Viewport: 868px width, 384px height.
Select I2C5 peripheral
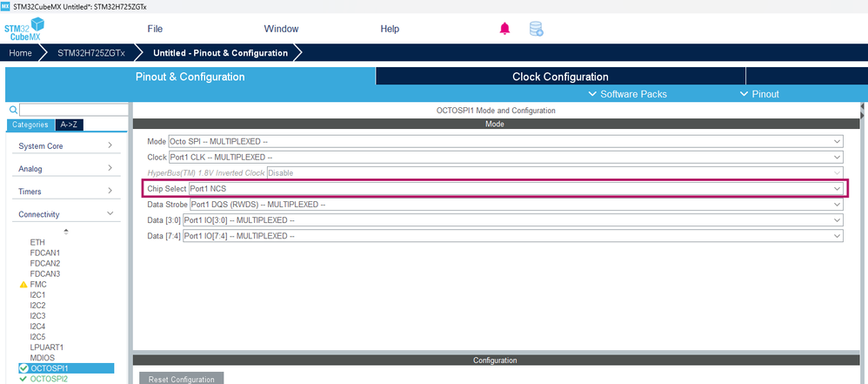coord(37,337)
